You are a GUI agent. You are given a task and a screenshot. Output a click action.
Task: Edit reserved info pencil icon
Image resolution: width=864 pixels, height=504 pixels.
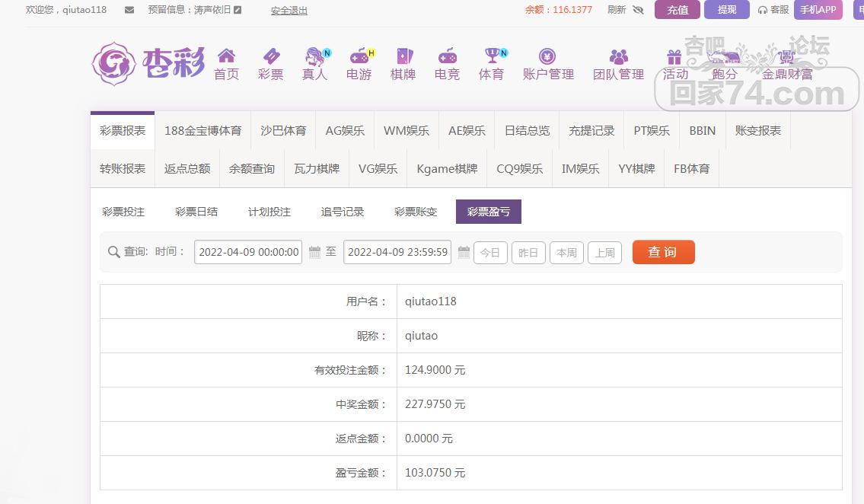tap(238, 10)
